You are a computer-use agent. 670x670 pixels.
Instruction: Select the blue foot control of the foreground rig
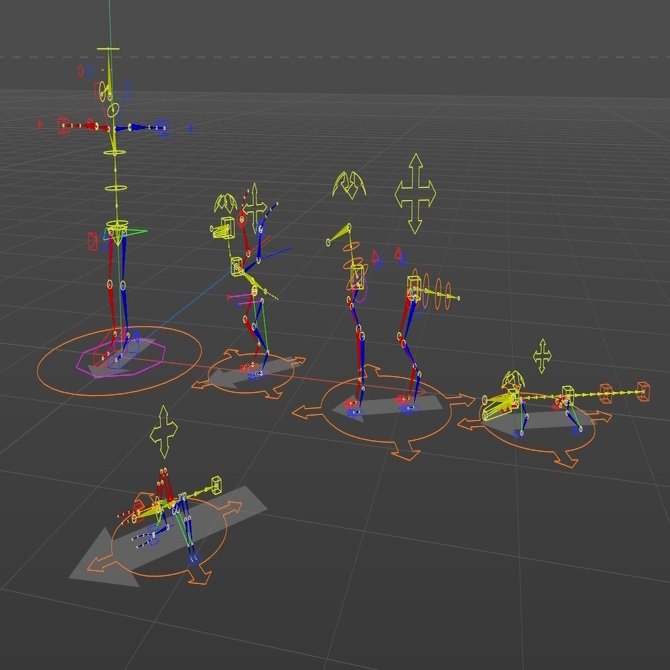[193, 558]
